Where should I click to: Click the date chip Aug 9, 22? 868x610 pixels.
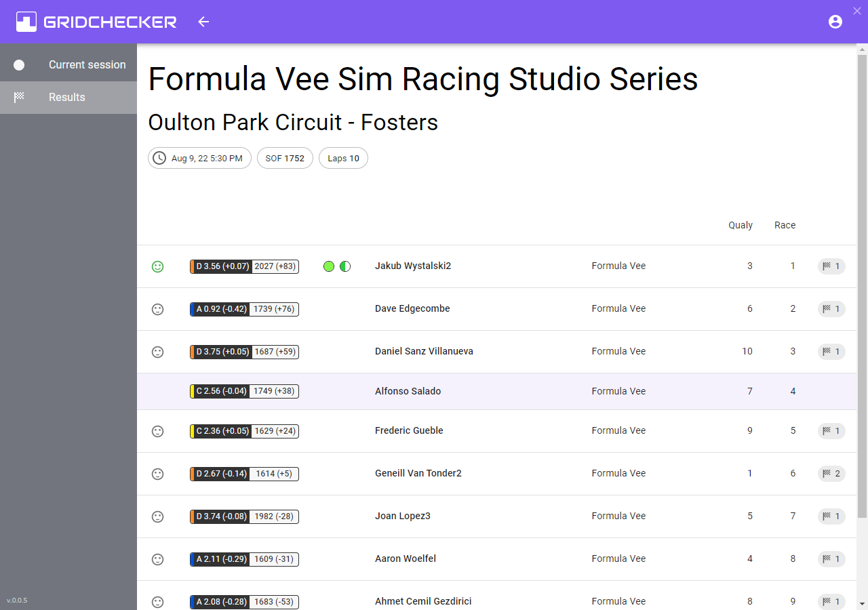click(199, 158)
